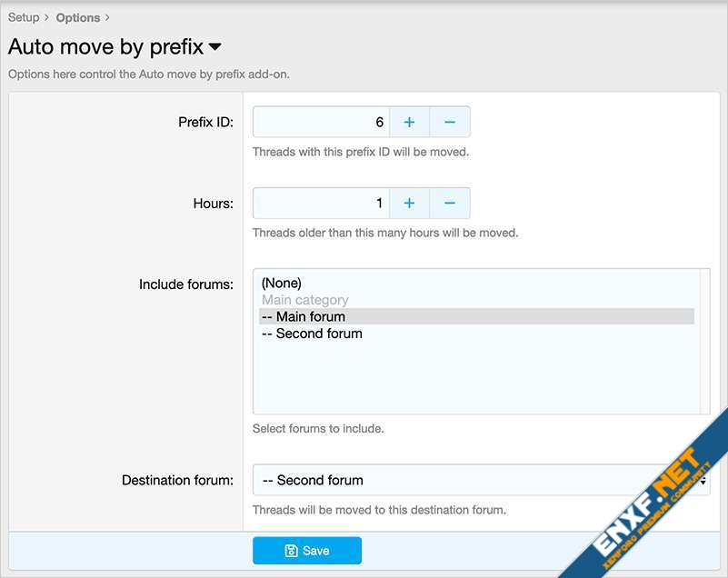Click the Include forums list scrollbar
Screen dimensions: 728x578
point(704,341)
